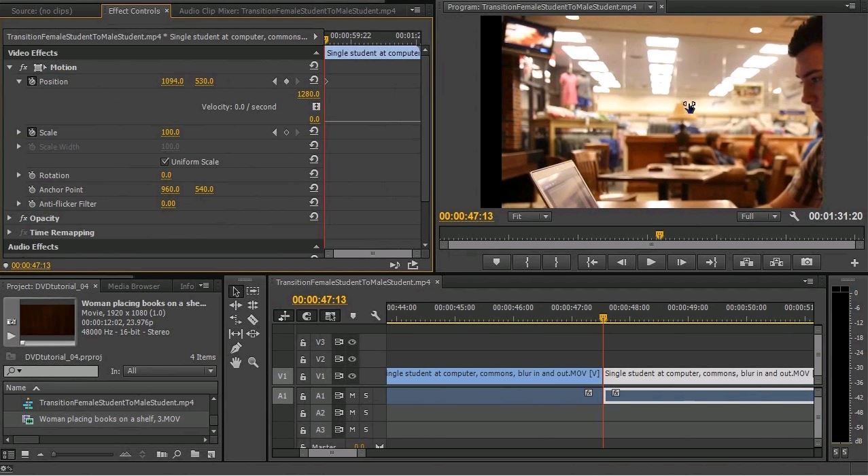Toggle Scale animation stopwatch
This screenshot has width=868, height=476.
(x=31, y=132)
